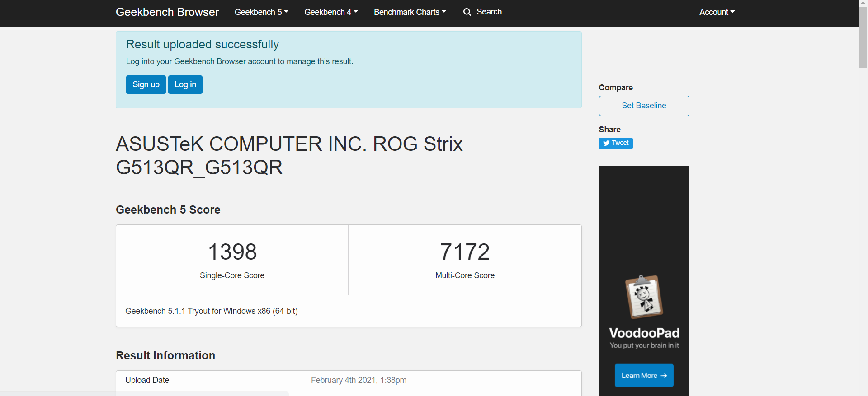
Task: Open the Account dropdown menu
Action: [x=717, y=12]
